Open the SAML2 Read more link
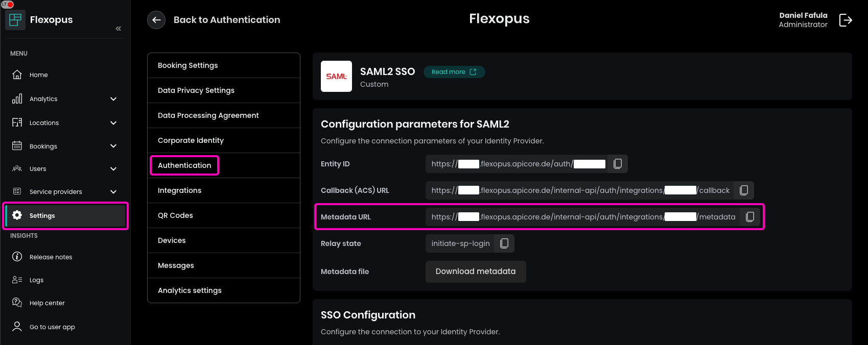The width and height of the screenshot is (868, 345). 454,72
